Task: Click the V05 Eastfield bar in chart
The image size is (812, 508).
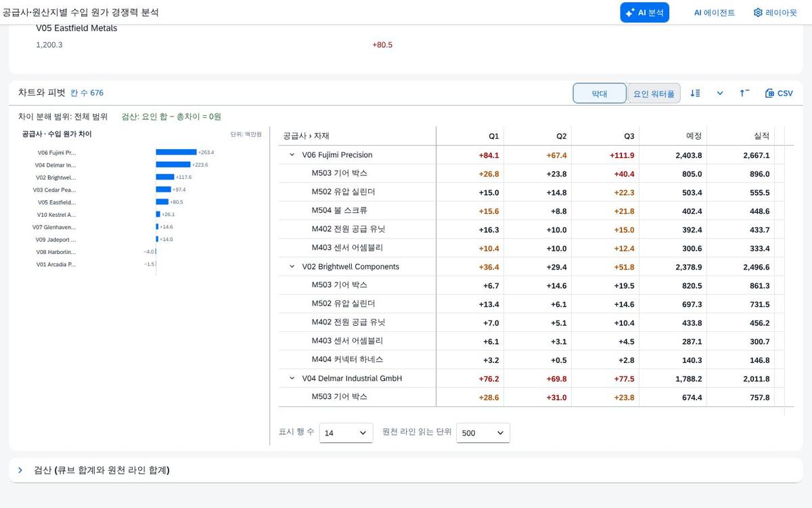Action: click(162, 202)
